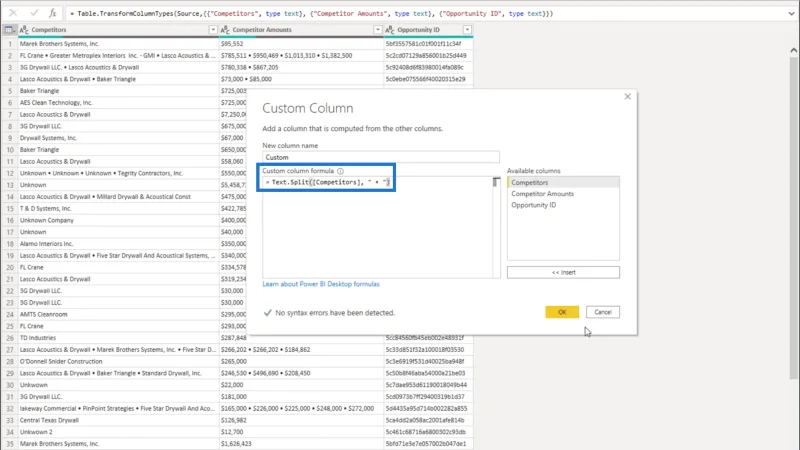The height and width of the screenshot is (450, 800).
Task: Click the Cancel button
Action: point(603,312)
